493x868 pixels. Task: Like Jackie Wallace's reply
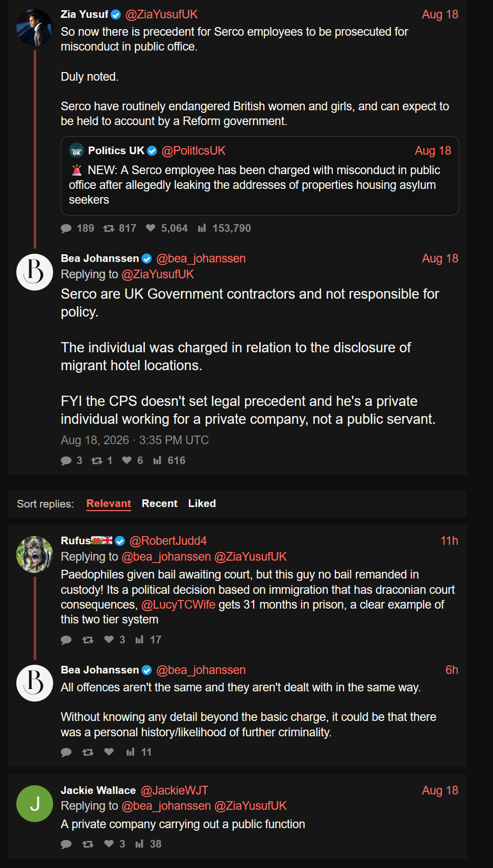[109, 843]
